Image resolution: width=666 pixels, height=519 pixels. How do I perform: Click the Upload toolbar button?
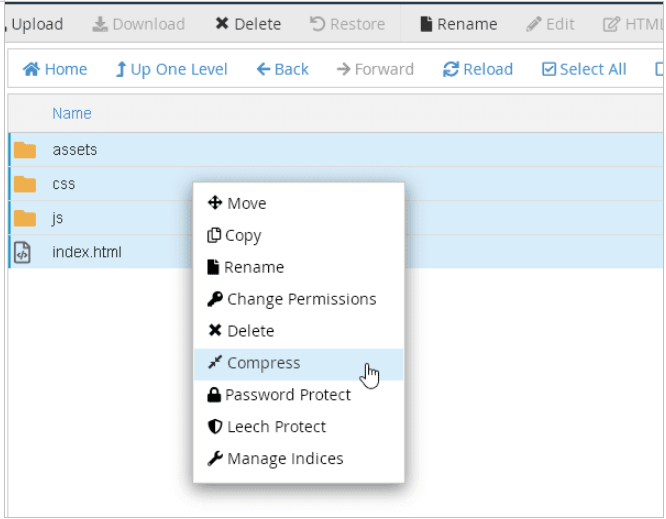35,24
